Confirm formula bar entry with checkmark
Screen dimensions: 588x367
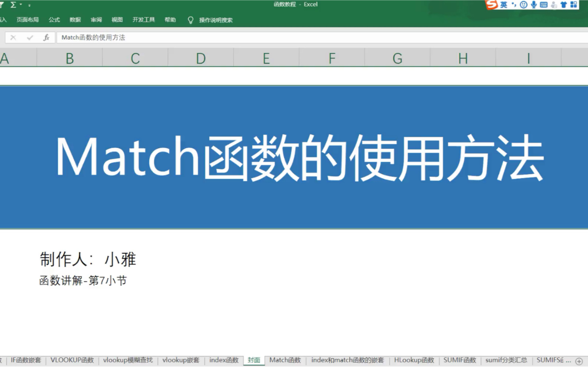pyautogui.click(x=30, y=37)
